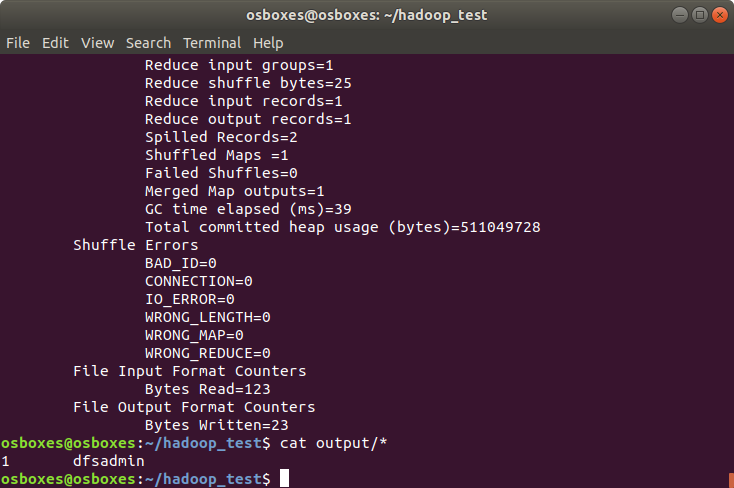Click the text 'Reduce output records=1'
734x488 pixels.
coord(248,119)
